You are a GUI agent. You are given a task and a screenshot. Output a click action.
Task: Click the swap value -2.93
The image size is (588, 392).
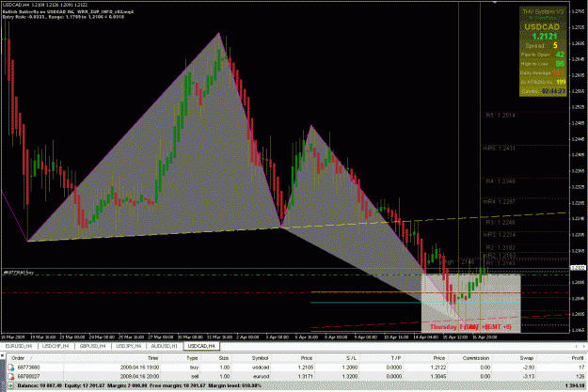[527, 368]
